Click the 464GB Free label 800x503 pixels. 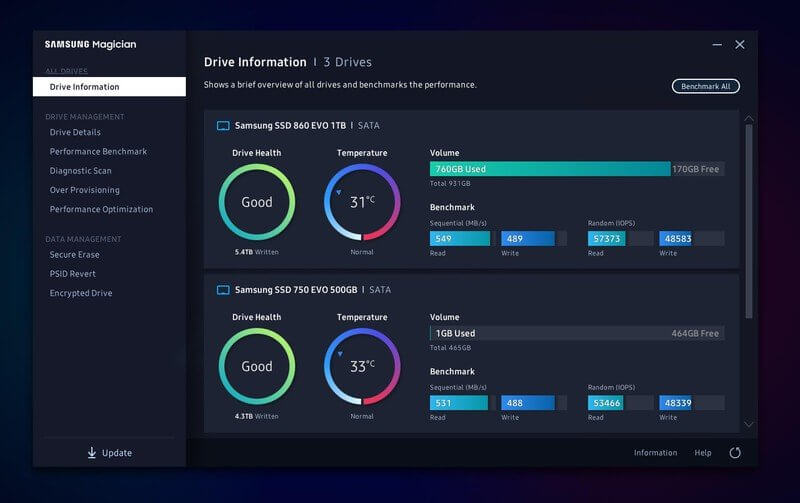(695, 333)
